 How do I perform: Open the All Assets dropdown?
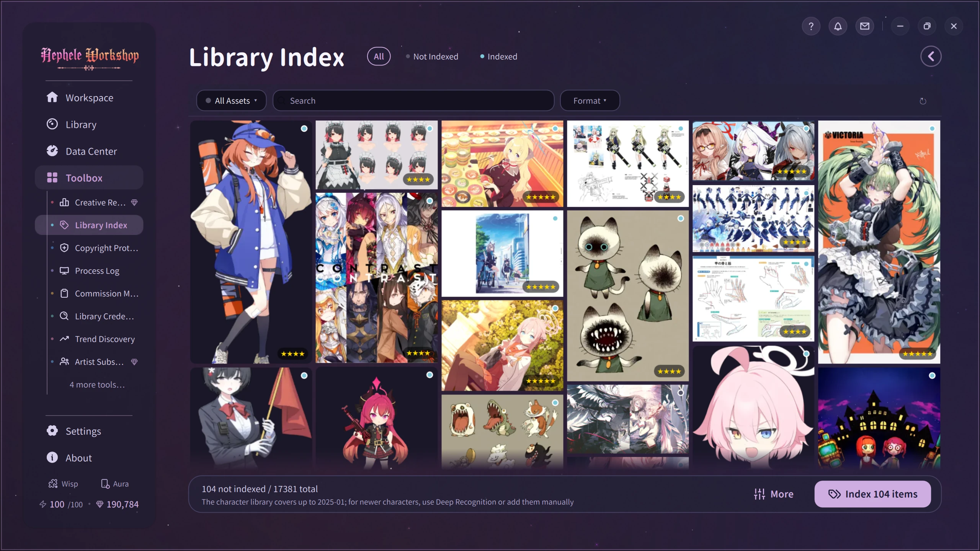point(231,101)
